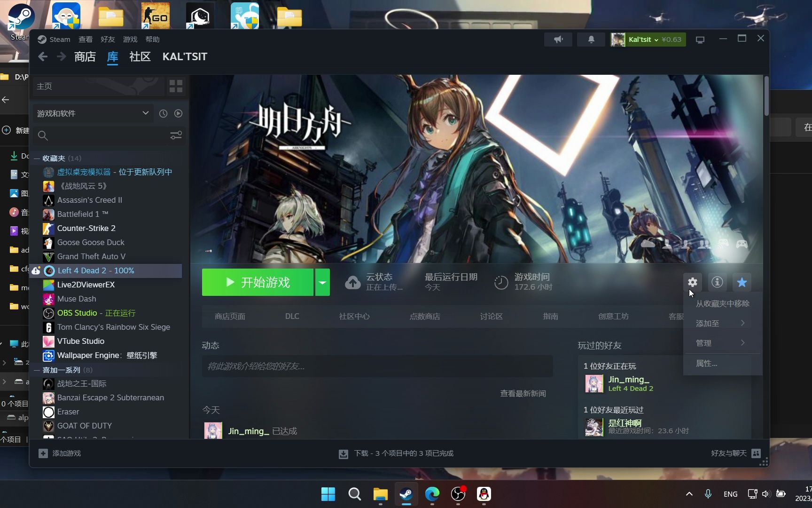The image size is (812, 508).
Task: Go forward with the right arrow
Action: click(62, 57)
